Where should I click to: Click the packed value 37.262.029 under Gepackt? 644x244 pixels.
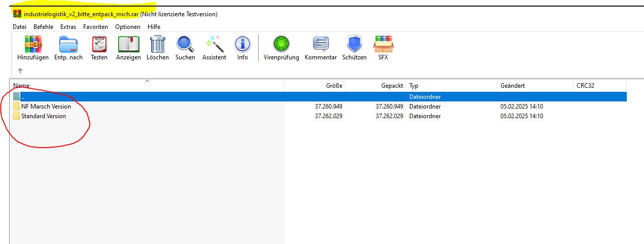pos(389,116)
